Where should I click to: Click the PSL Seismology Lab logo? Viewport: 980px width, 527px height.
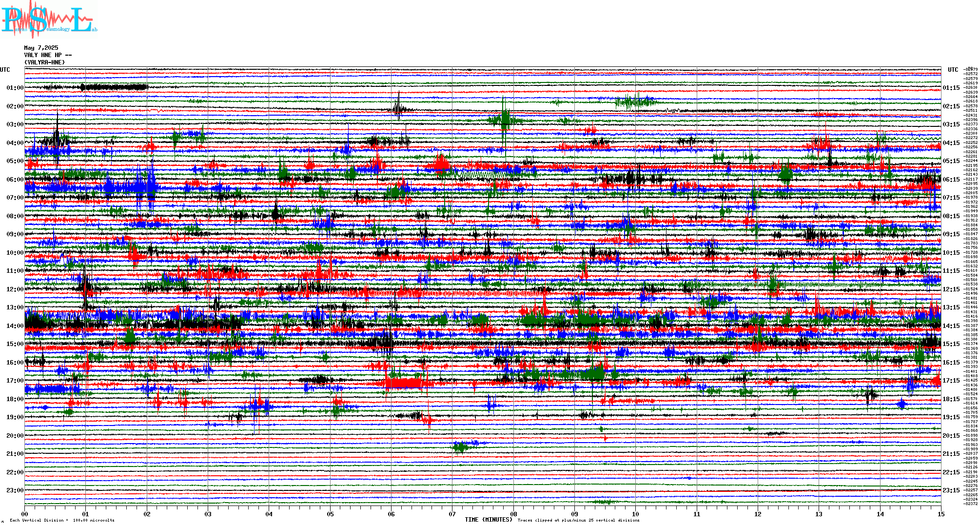click(x=49, y=20)
